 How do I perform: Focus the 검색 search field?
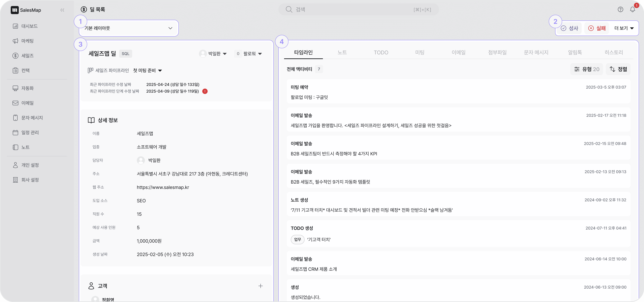tap(359, 9)
